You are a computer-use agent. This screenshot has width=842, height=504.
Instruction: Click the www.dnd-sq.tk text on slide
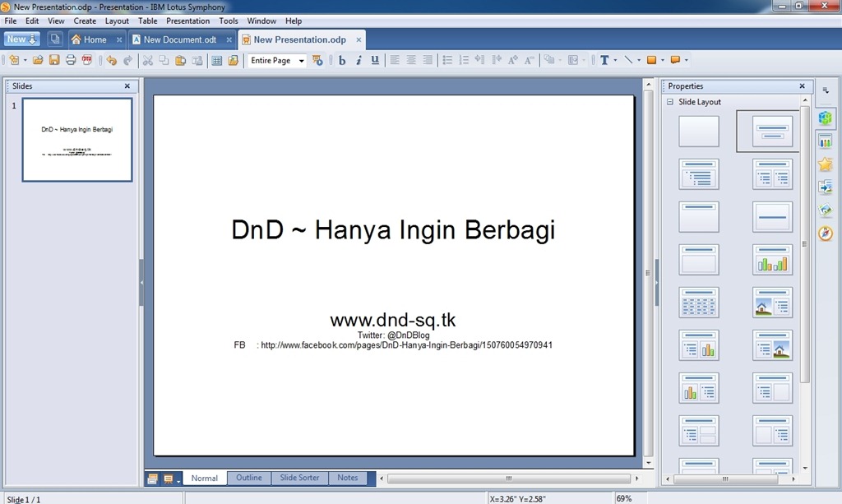click(x=393, y=320)
